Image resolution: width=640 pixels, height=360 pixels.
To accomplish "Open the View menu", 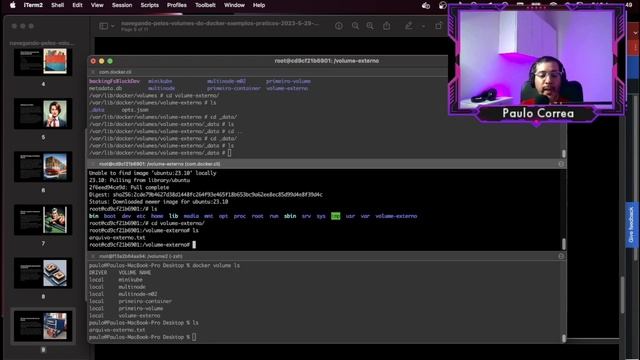I will (x=97, y=5).
